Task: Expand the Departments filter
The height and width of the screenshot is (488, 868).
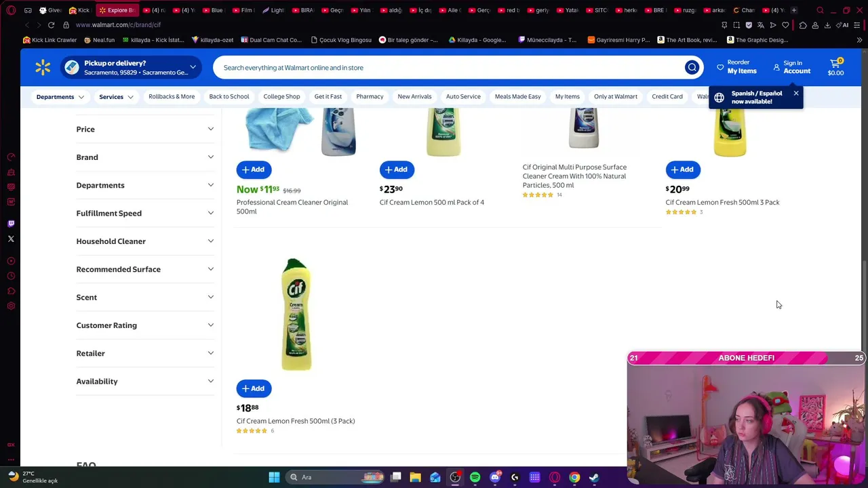Action: pyautogui.click(x=145, y=185)
